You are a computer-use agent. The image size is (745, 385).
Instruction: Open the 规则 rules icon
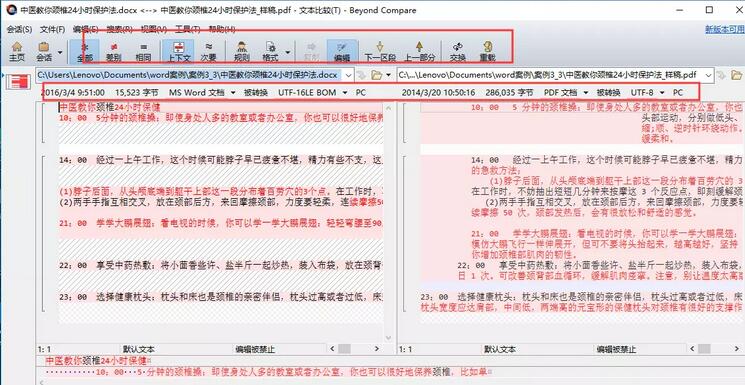[x=241, y=52]
